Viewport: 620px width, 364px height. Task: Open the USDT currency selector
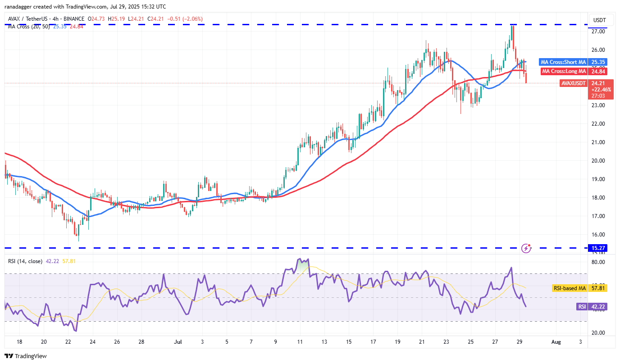coord(600,20)
